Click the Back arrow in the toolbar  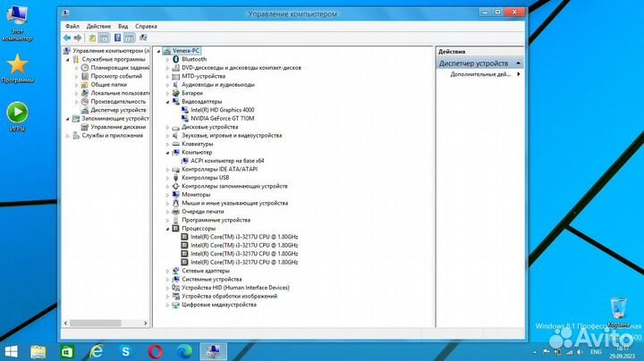[67, 38]
